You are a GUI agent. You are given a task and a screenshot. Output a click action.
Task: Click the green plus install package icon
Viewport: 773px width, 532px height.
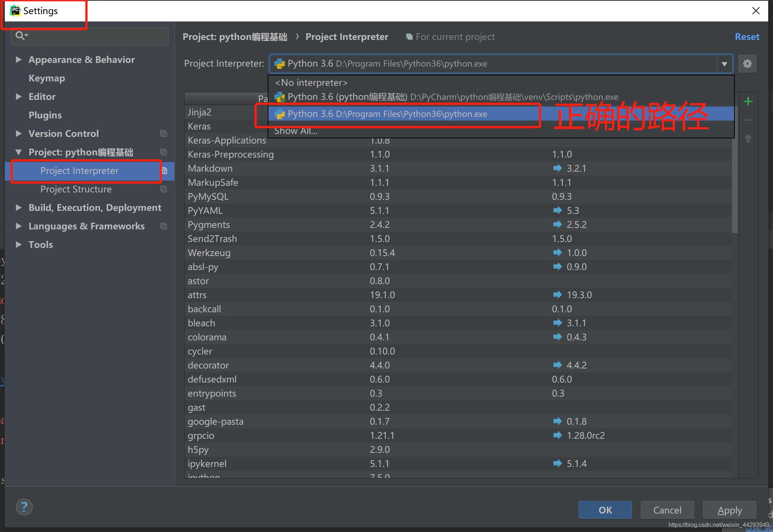pos(748,101)
